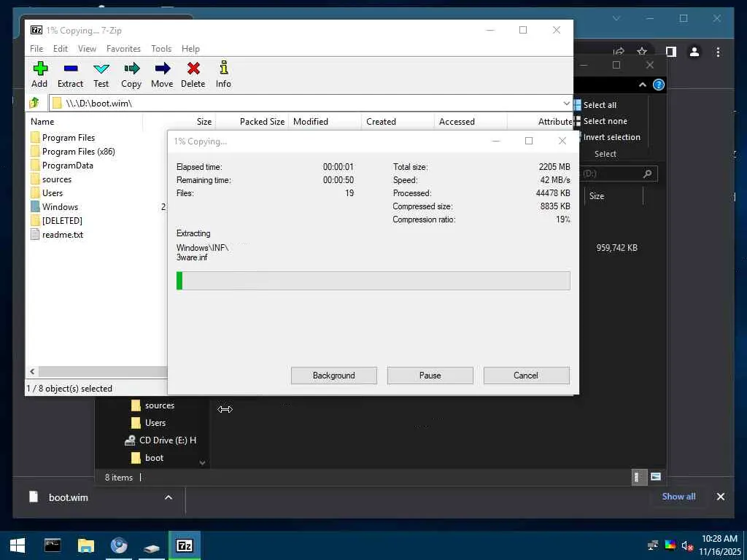Screen dimensions: 747x560
Task: Click the Copy toolbar icon
Action: [x=131, y=75]
